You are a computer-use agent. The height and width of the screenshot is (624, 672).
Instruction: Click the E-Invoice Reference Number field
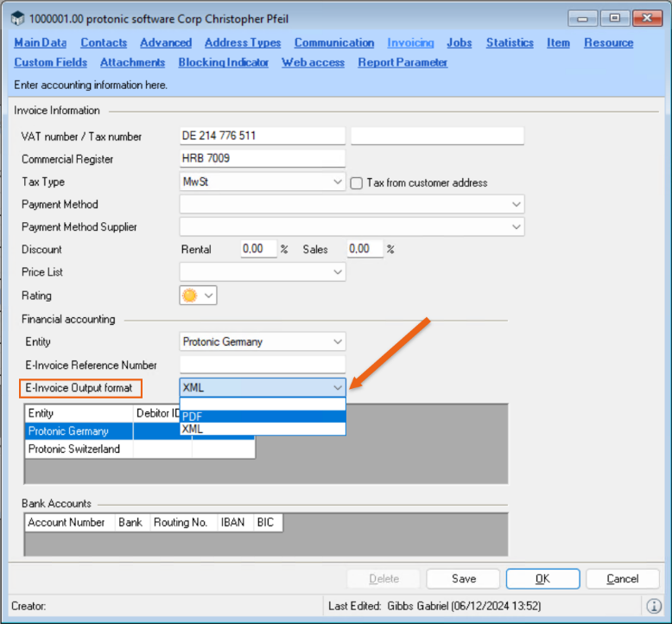(262, 365)
